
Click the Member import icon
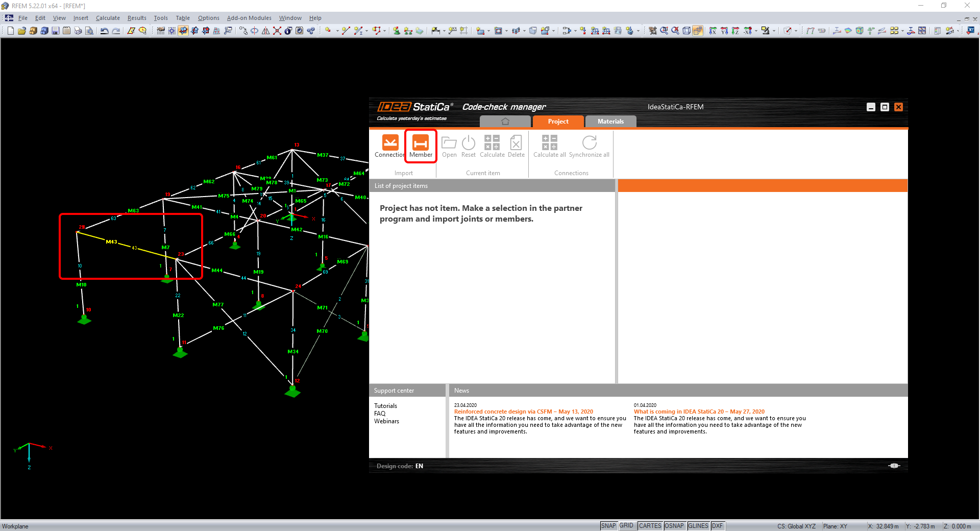click(421, 143)
